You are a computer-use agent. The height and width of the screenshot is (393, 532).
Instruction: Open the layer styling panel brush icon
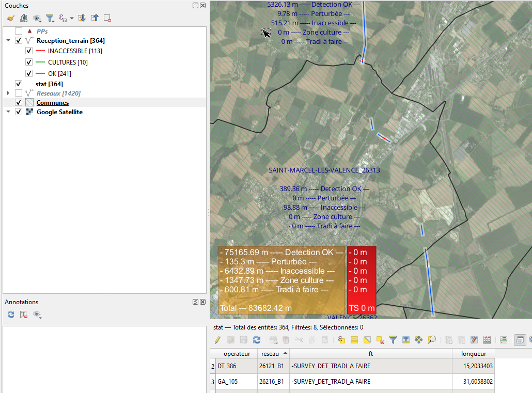[10, 18]
